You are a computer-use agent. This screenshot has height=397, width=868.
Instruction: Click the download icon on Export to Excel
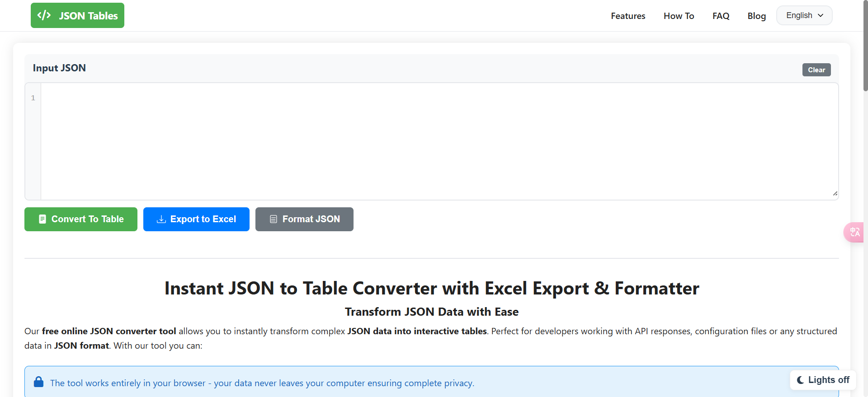coord(161,219)
